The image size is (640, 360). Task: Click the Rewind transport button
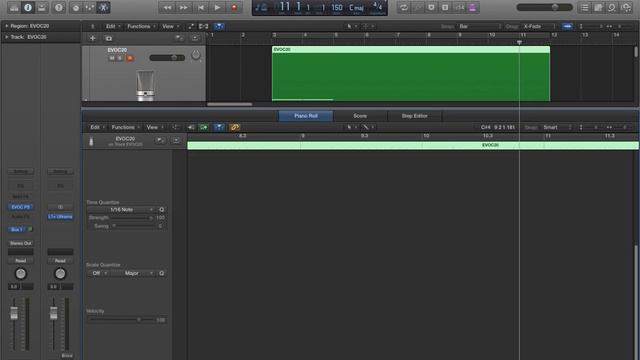pos(167,7)
